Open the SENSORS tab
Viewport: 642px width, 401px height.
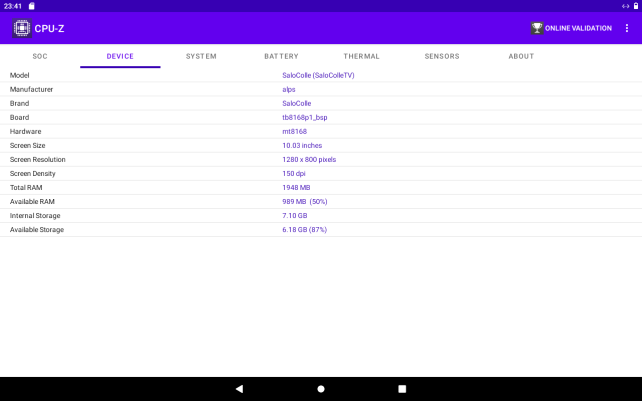coord(442,56)
